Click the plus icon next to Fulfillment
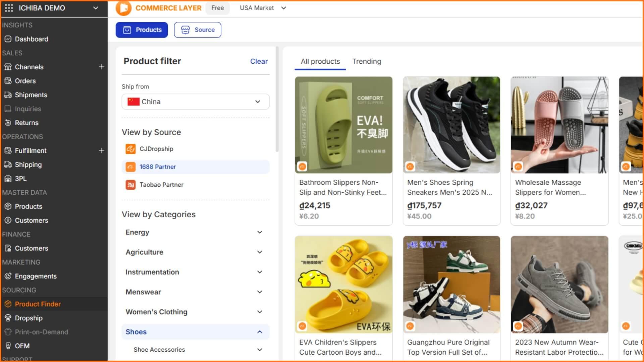This screenshot has width=644, height=362. [x=101, y=150]
